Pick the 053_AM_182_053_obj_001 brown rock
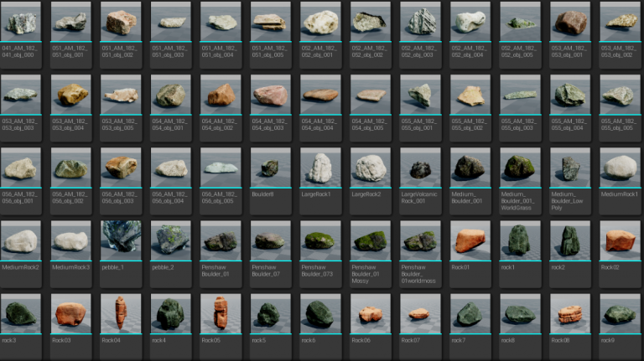Screen dimensions: 644x361 click(570, 21)
